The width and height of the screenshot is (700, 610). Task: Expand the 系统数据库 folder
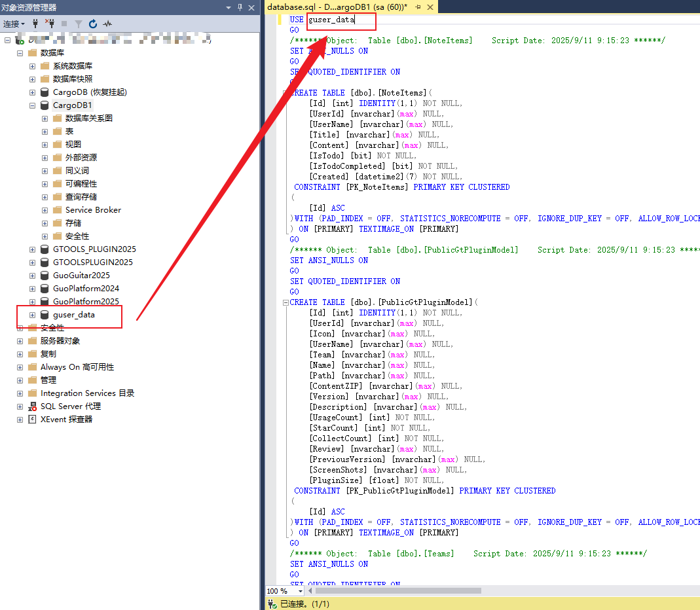pos(32,66)
